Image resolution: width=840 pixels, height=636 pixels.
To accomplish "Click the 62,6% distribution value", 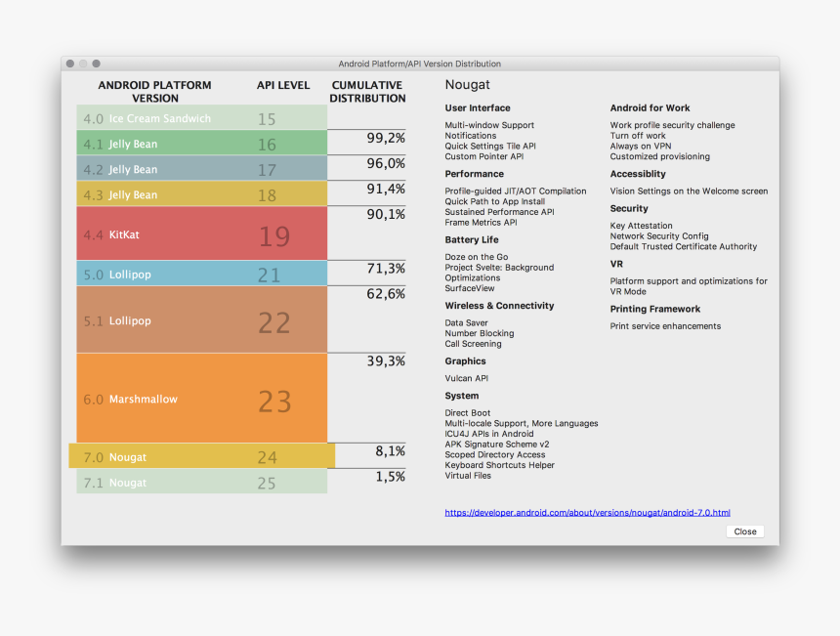I will [386, 294].
